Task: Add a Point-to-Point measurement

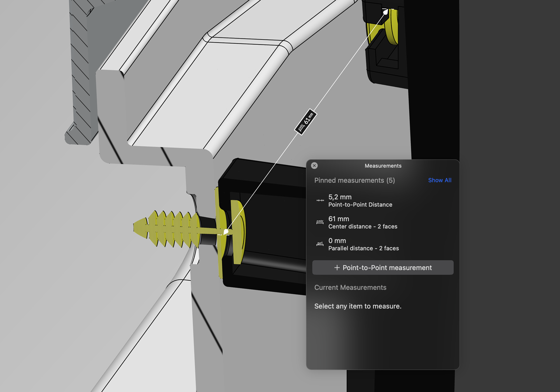Action: pos(383,267)
